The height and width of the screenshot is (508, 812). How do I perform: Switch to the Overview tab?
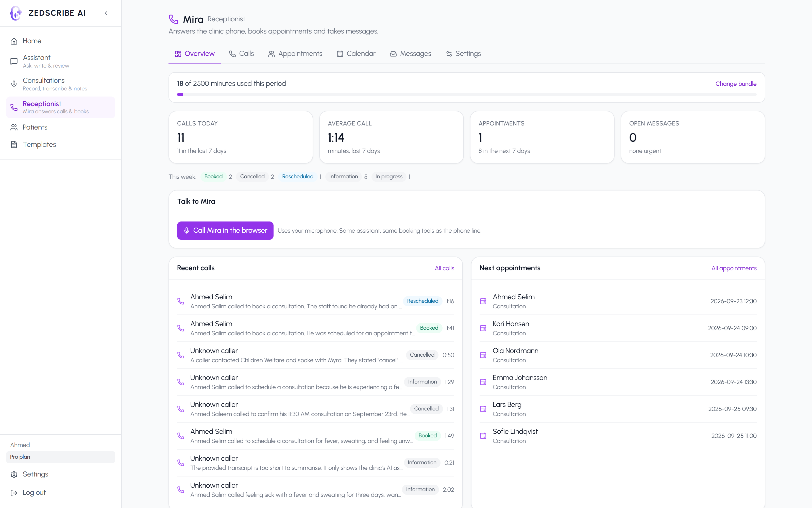195,54
